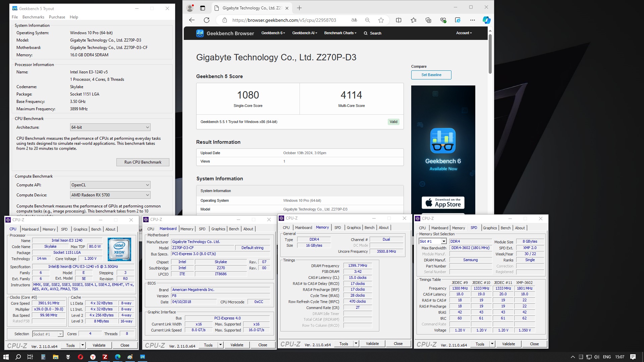Open the Compute API OpenCL dropdown
The height and width of the screenshot is (362, 644).
pyautogui.click(x=110, y=185)
